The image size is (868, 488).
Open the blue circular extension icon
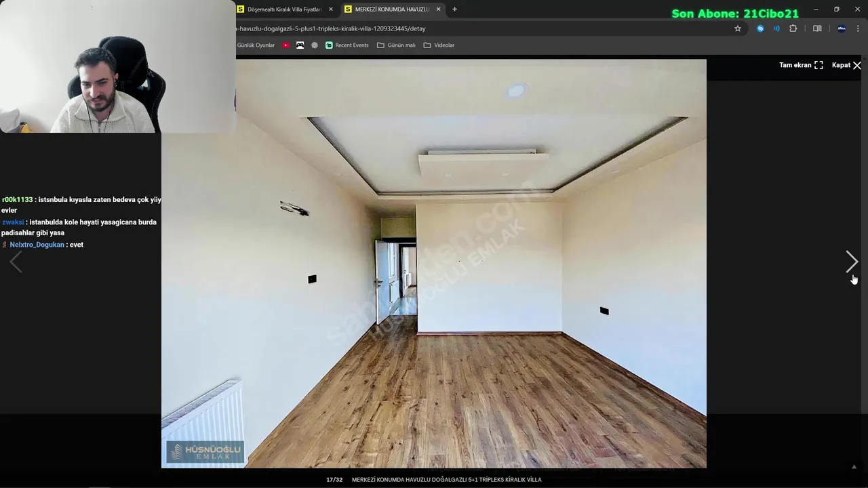(x=760, y=28)
